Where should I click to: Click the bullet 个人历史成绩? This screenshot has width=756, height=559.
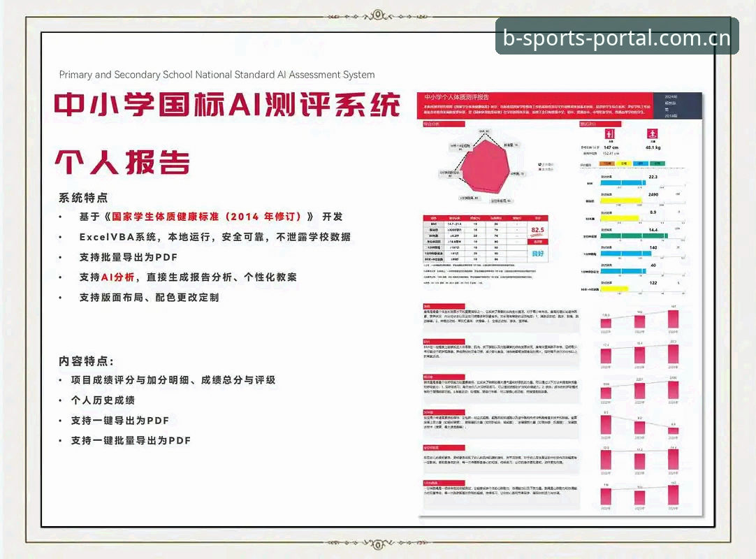[x=103, y=400]
